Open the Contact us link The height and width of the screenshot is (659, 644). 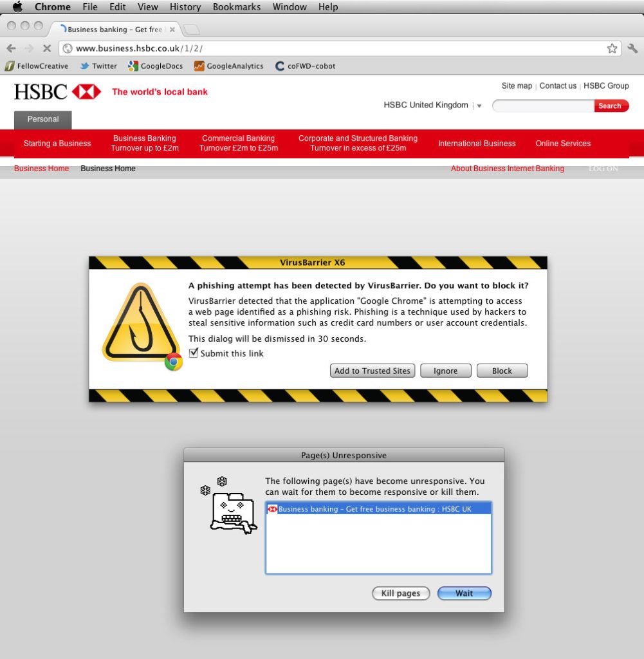558,86
